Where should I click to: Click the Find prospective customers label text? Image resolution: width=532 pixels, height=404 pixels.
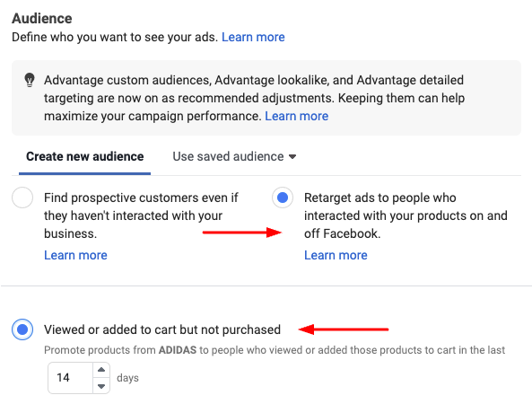click(x=141, y=215)
